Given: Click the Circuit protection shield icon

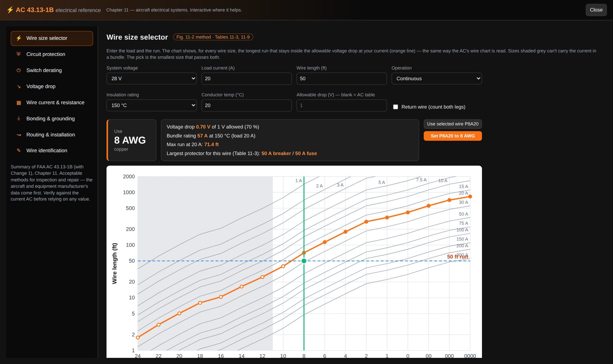Looking at the screenshot, I should coord(18,54).
